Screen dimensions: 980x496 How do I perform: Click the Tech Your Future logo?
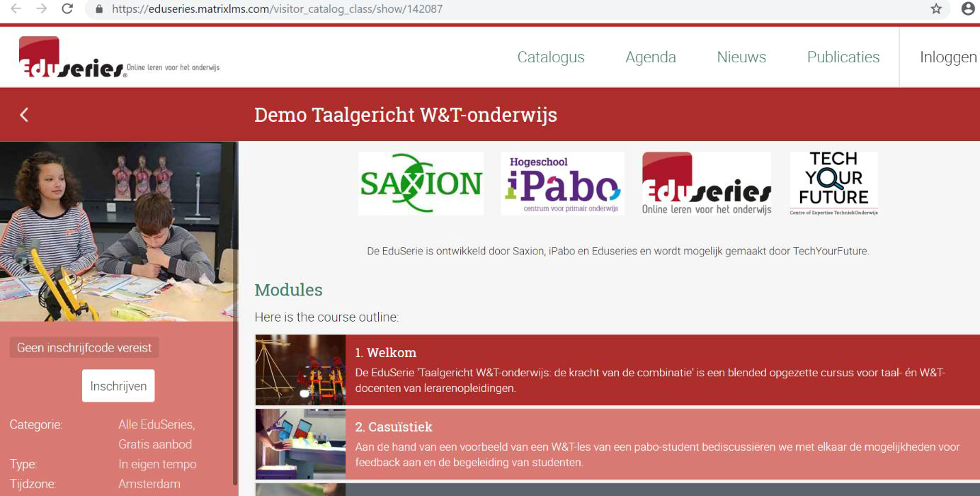[834, 184]
